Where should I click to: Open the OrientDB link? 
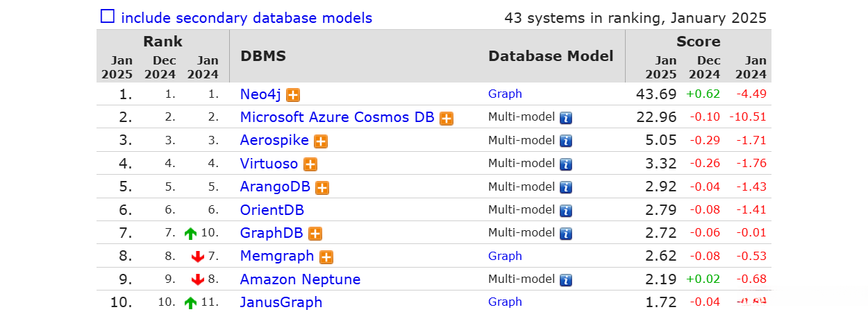pyautogui.click(x=272, y=210)
